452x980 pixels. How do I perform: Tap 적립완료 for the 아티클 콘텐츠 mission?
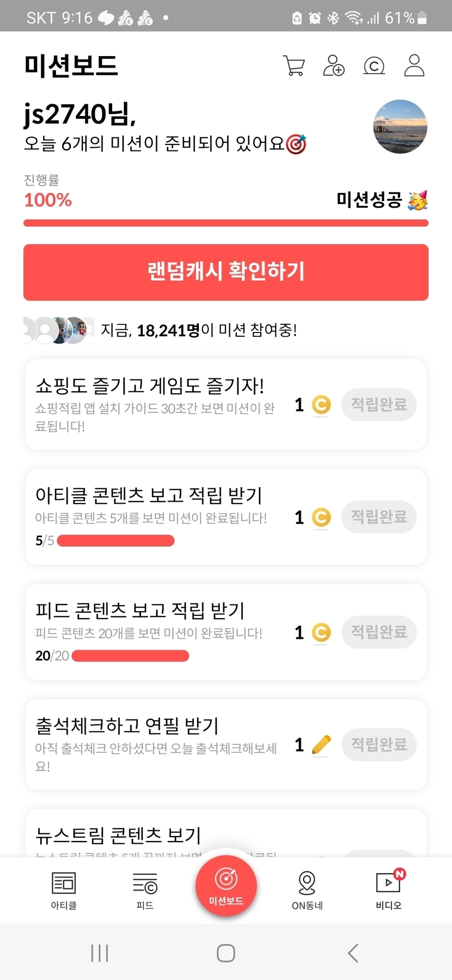pos(379,517)
